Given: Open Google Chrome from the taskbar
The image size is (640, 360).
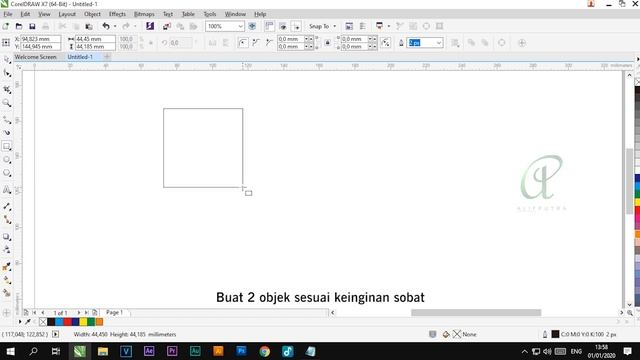Looking at the screenshot, I should coord(264,351).
